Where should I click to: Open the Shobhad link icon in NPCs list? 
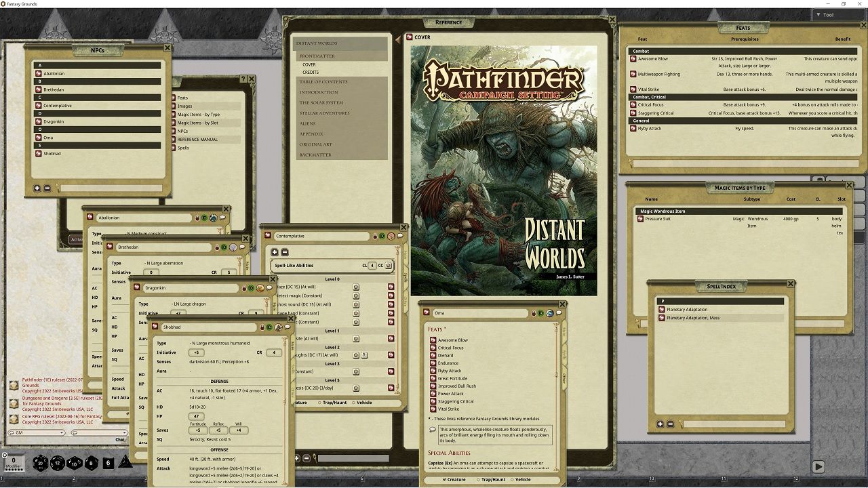39,153
